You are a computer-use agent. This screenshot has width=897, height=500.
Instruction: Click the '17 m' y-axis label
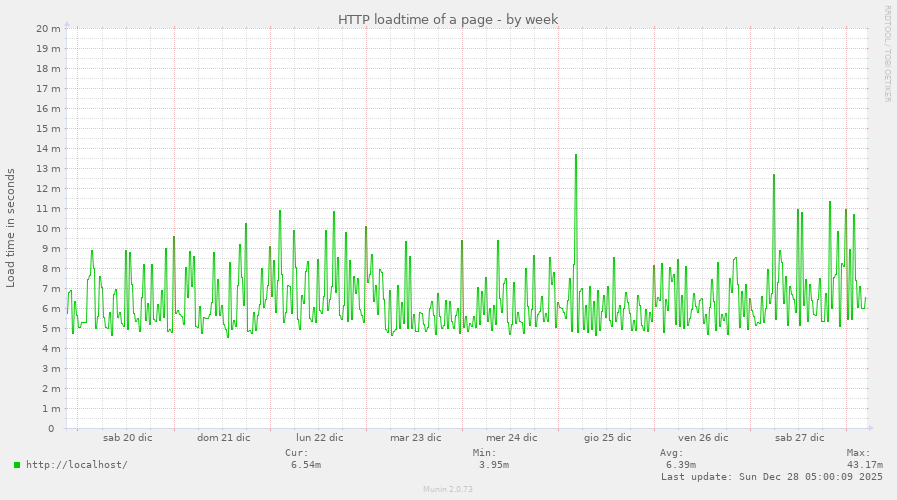[x=48, y=89]
